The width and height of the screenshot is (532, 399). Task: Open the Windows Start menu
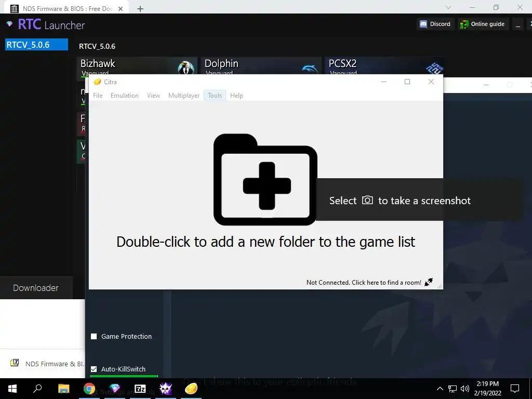tap(12, 389)
